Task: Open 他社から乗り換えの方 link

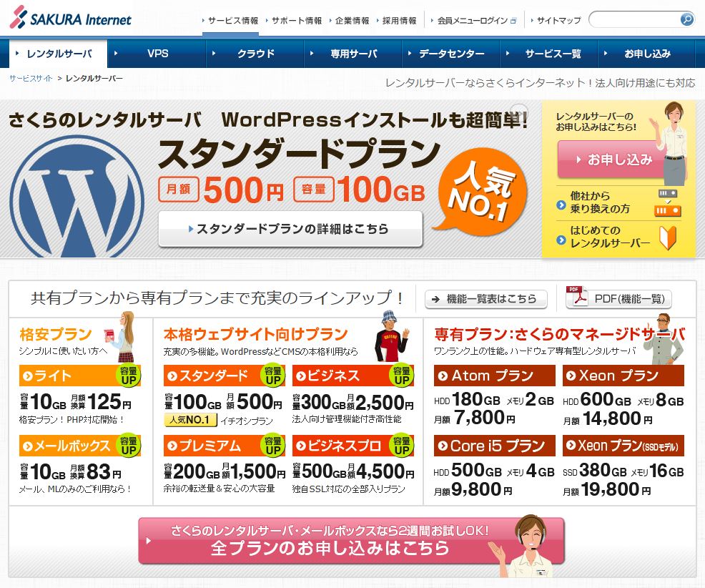Action: [600, 202]
